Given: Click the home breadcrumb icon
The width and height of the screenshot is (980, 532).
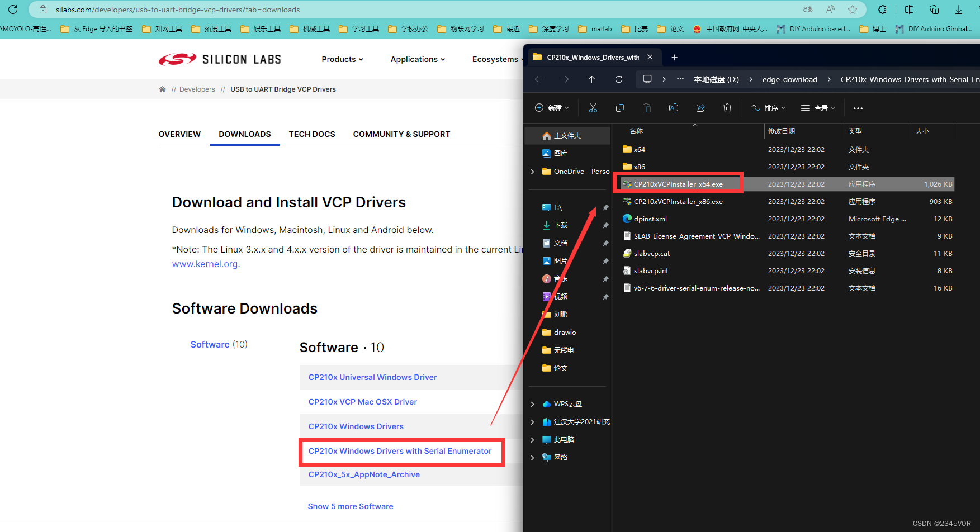Looking at the screenshot, I should click(x=162, y=89).
